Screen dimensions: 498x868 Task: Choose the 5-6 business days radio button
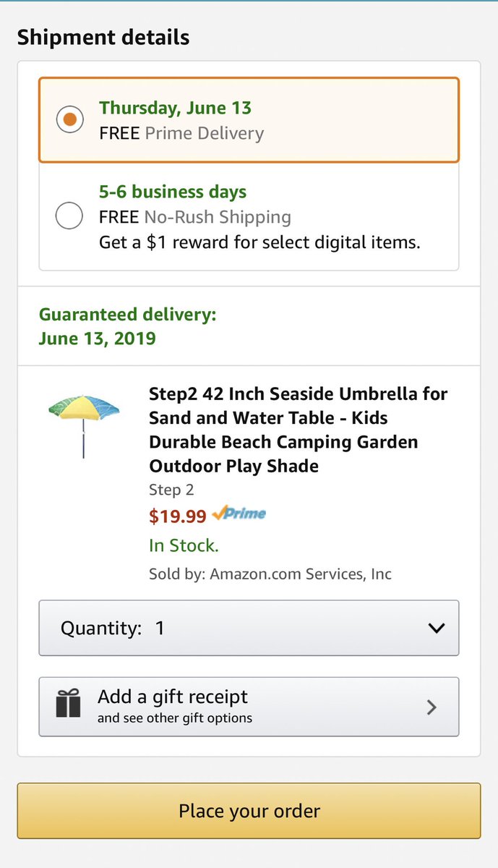[x=69, y=216]
